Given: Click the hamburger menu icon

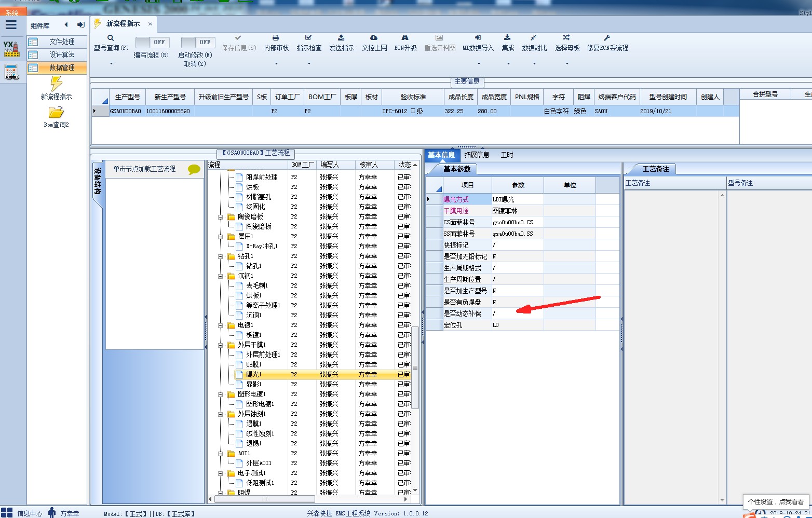Looking at the screenshot, I should click(11, 25).
